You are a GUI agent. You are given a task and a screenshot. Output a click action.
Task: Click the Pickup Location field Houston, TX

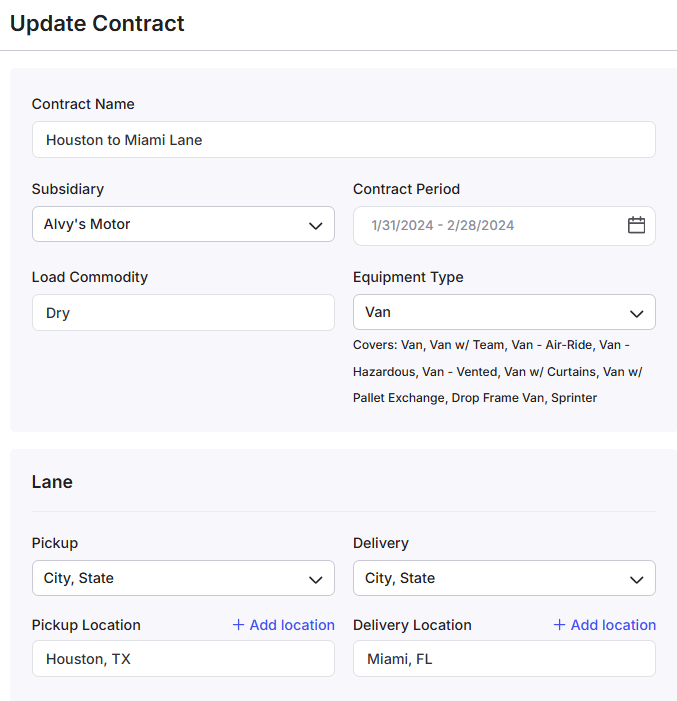pos(183,659)
